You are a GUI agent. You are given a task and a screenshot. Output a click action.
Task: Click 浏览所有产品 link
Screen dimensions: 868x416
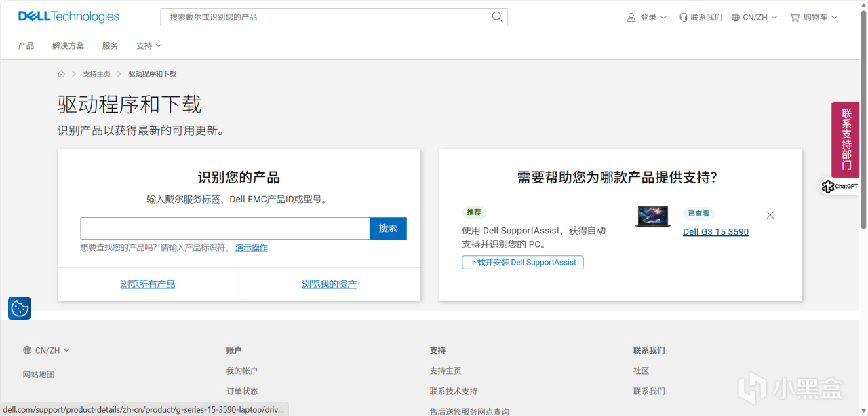(148, 284)
